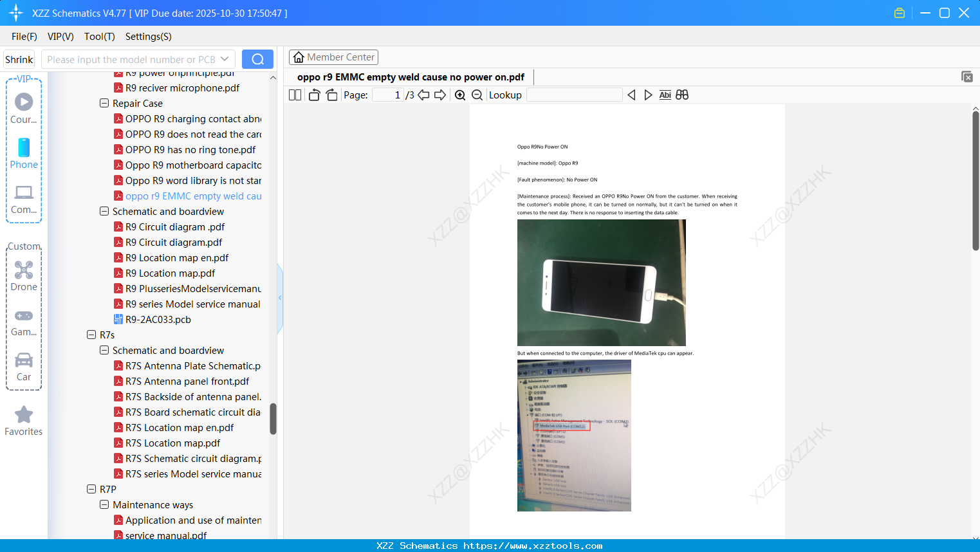Open the model number dropdown arrow
980x552 pixels.
(225, 59)
